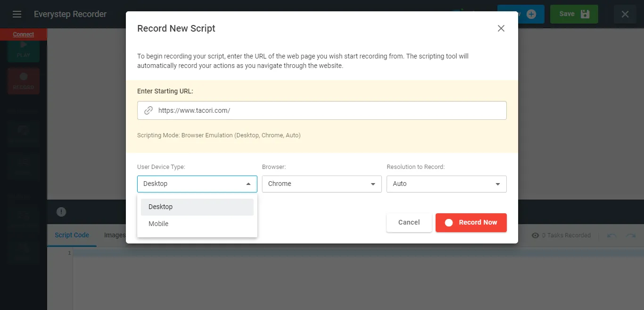This screenshot has width=644, height=310.
Task: Select Desktop from the device list
Action: point(197,207)
